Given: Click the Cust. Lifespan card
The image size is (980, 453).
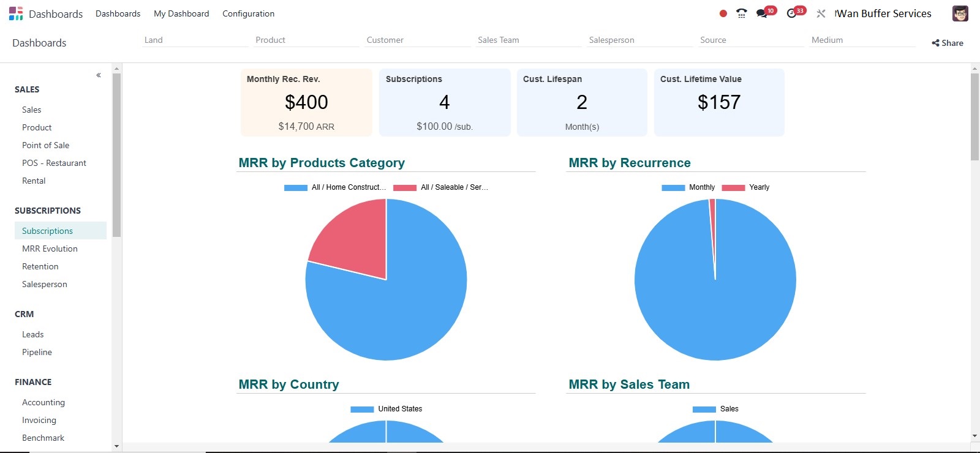Looking at the screenshot, I should [x=582, y=102].
